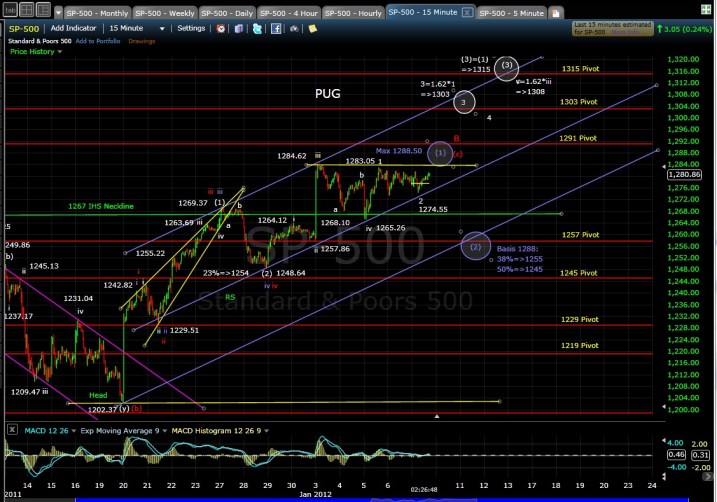Viewport: 717px width, 502px height.
Task: Share chart via Facebook icon
Action: 276,29
